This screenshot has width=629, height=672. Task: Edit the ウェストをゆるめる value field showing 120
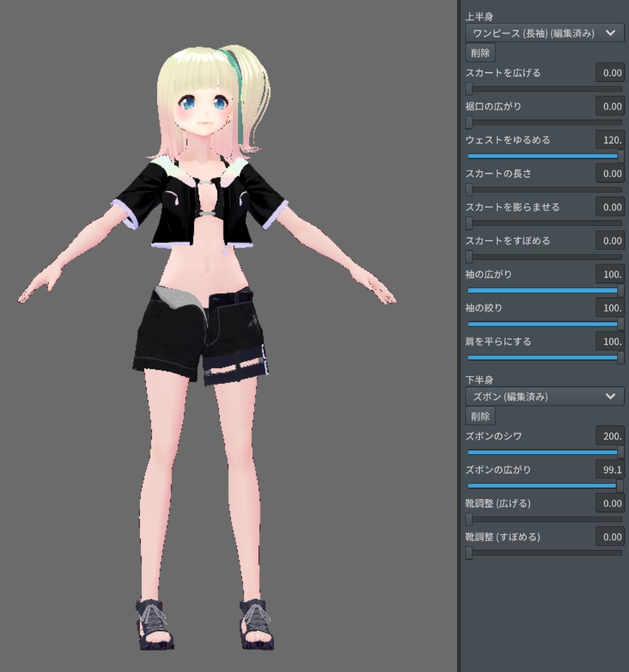tap(610, 139)
